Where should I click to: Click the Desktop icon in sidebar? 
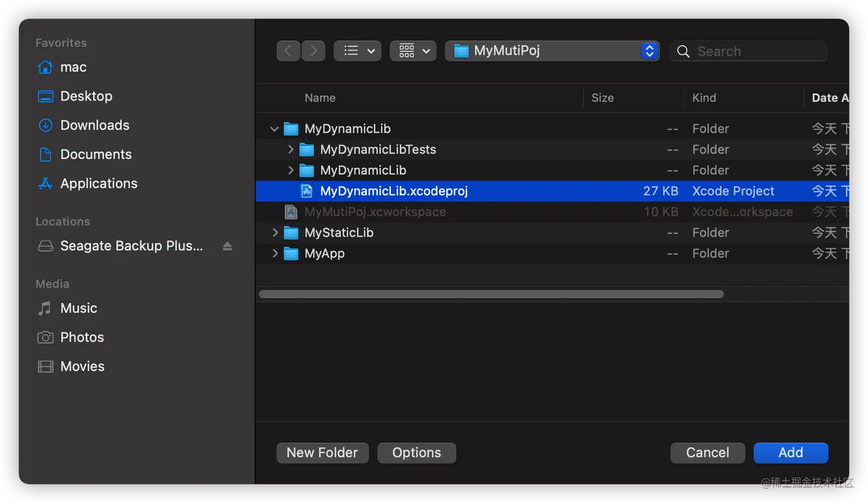(x=45, y=96)
